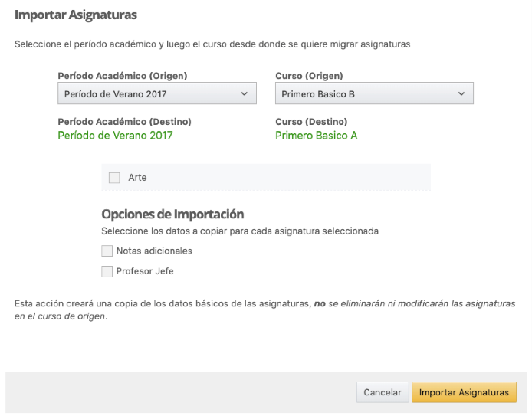Click the Notas adicionales label text
Screen dimensions: 532x416
tap(154, 251)
